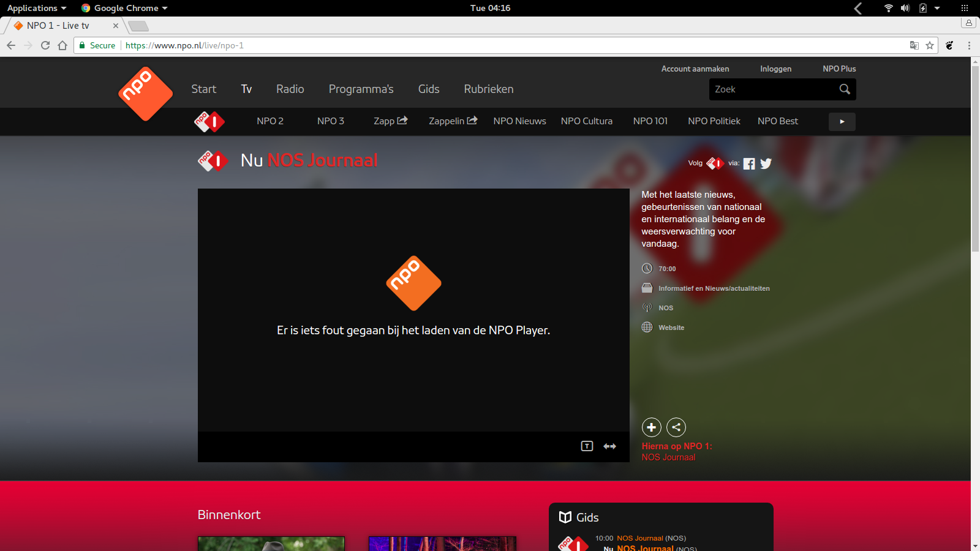Open NPO's Twitter page icon
This screenshot has height=551, width=980.
tap(766, 163)
